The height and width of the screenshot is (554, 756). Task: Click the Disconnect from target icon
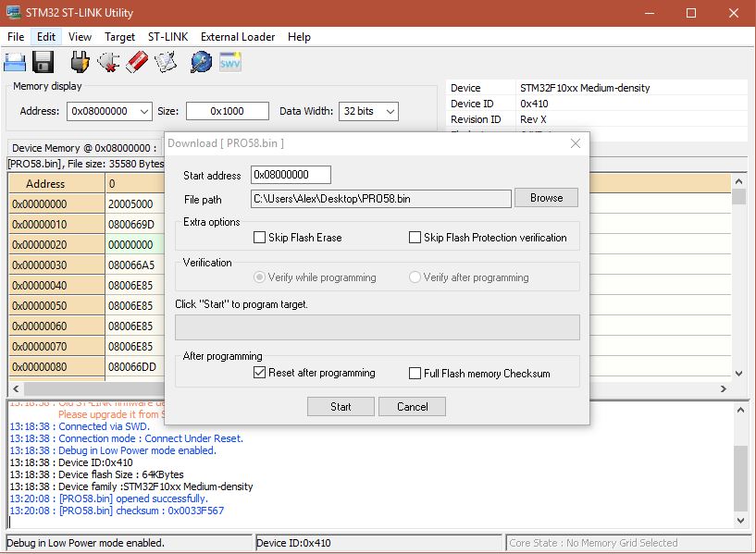tap(108, 62)
